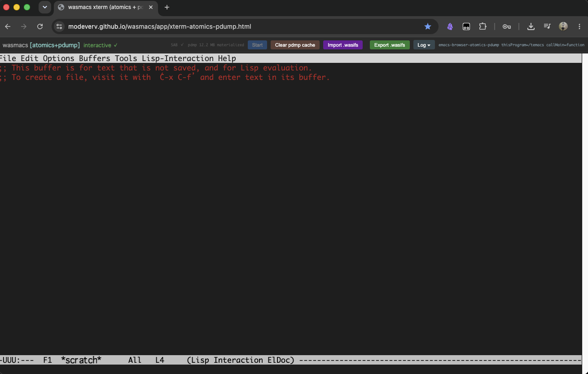Viewport: 588px width, 374px height.
Task: Open the purple flame extension icon
Action: (x=450, y=26)
